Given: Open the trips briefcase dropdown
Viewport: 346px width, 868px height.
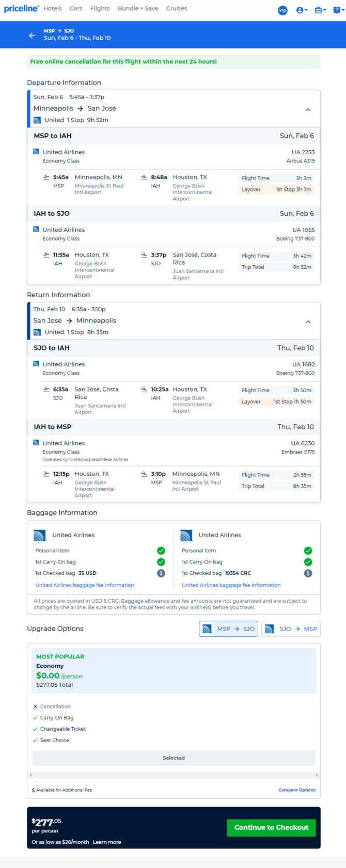Looking at the screenshot, I should [x=320, y=10].
